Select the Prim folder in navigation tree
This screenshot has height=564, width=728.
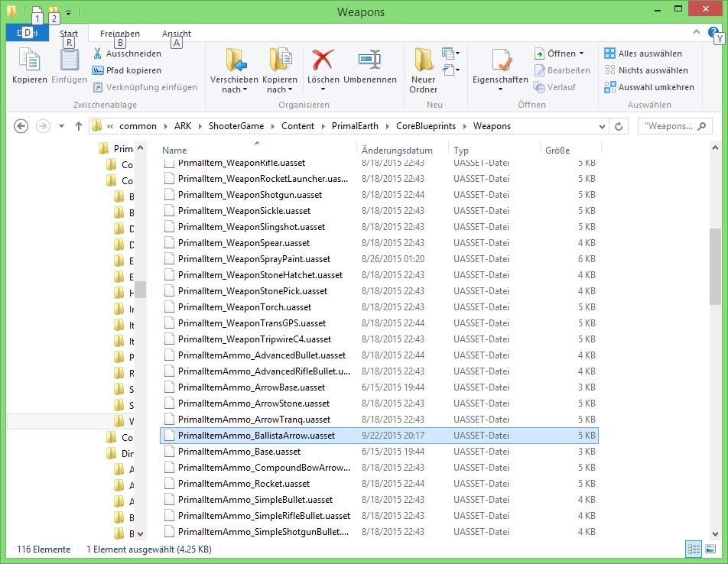click(116, 148)
